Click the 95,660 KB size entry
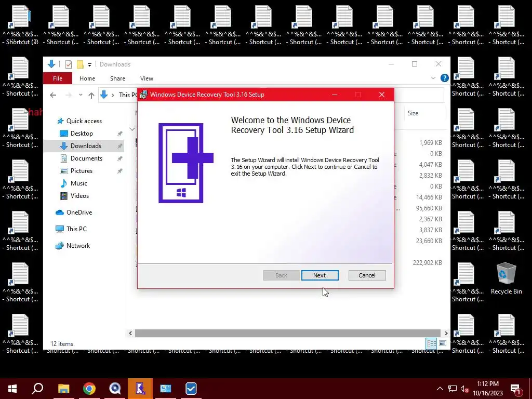The image size is (532, 399). click(429, 208)
